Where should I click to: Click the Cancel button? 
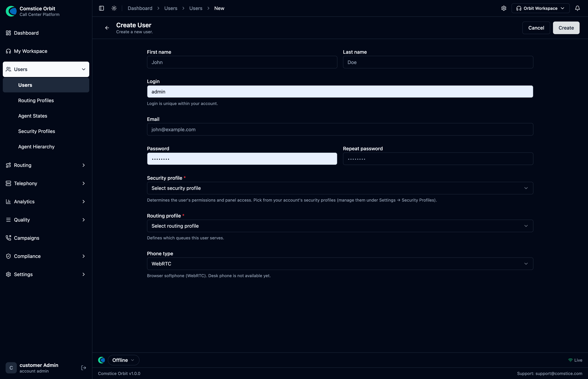click(536, 28)
